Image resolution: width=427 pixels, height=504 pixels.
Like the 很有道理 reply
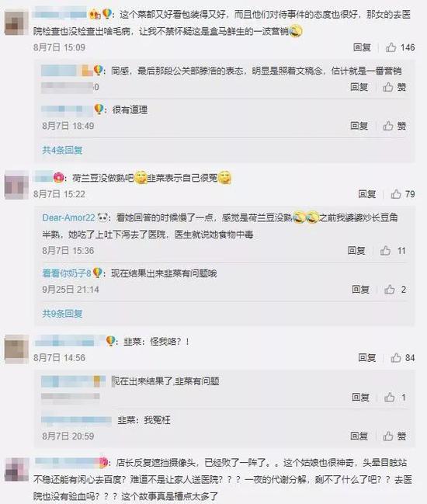(388, 125)
